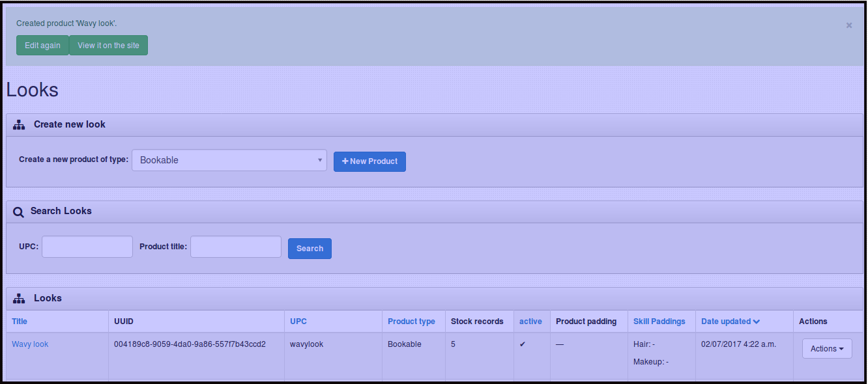Toggle Date updated sort order
868x384 pixels.
731,322
